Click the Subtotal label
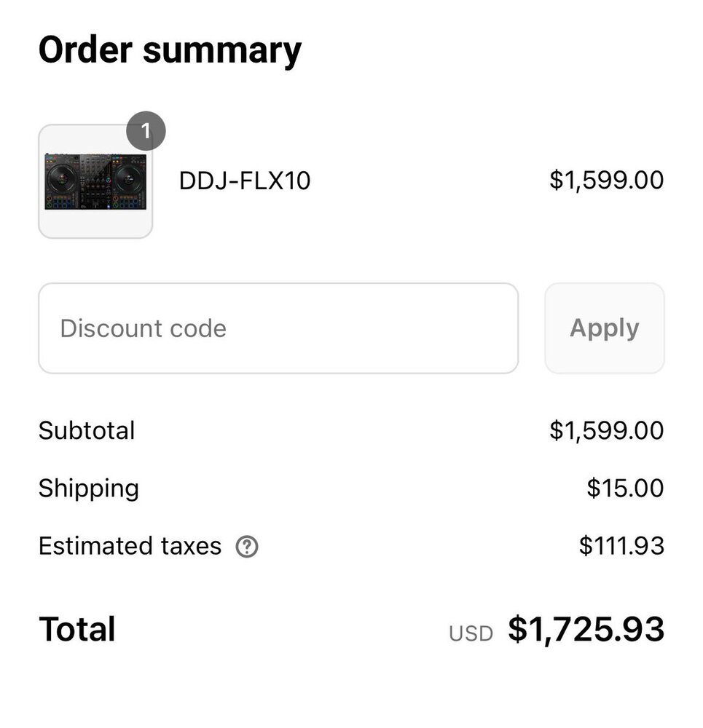 (87, 430)
